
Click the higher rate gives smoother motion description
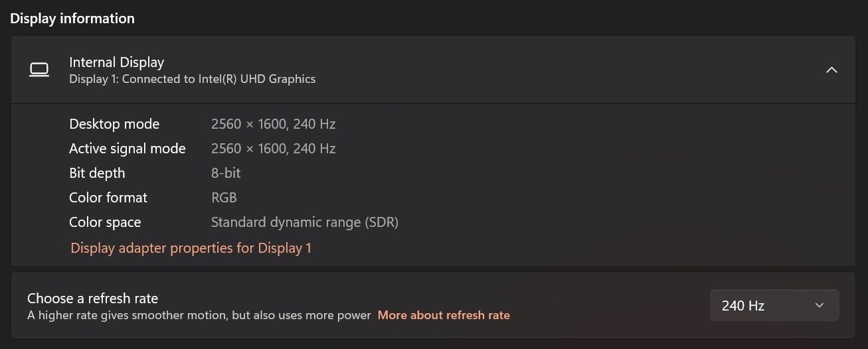click(199, 315)
